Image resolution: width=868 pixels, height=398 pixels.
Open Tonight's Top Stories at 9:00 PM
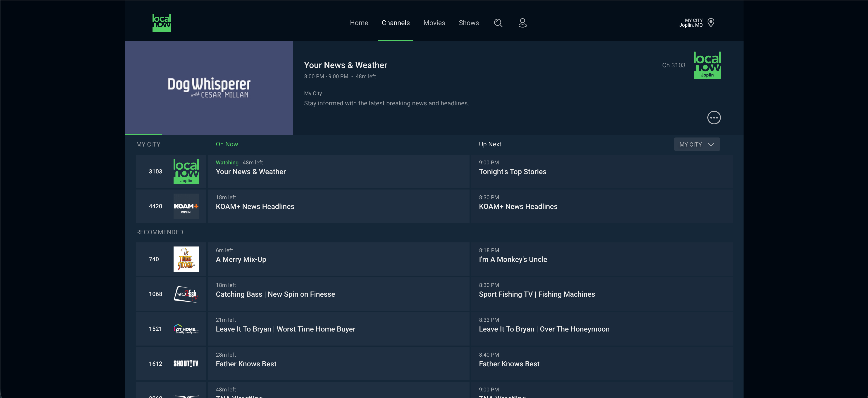pyautogui.click(x=601, y=171)
